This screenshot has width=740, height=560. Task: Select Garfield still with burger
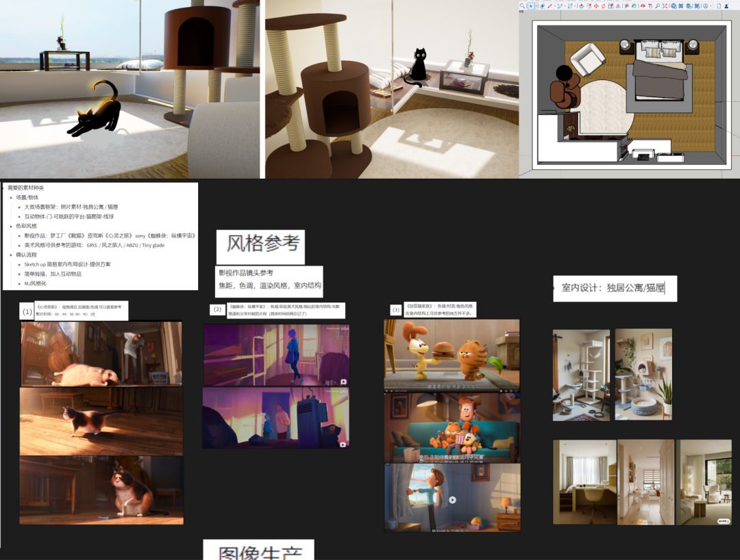point(452,355)
